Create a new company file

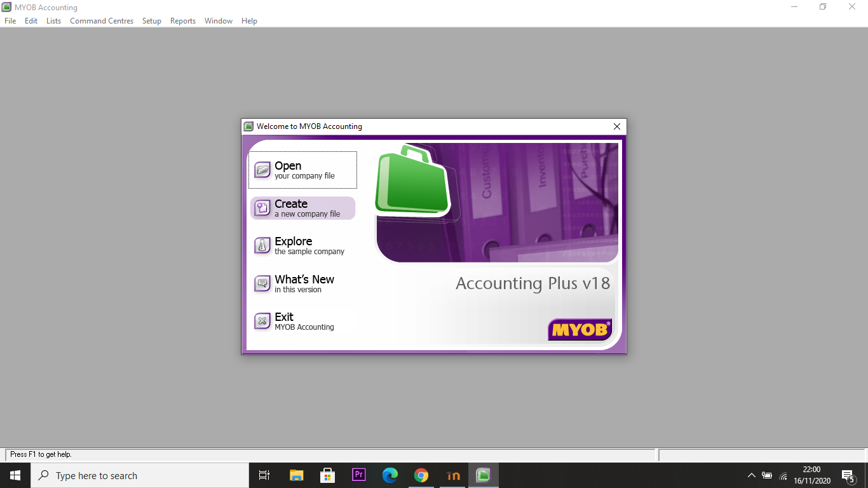coord(302,208)
